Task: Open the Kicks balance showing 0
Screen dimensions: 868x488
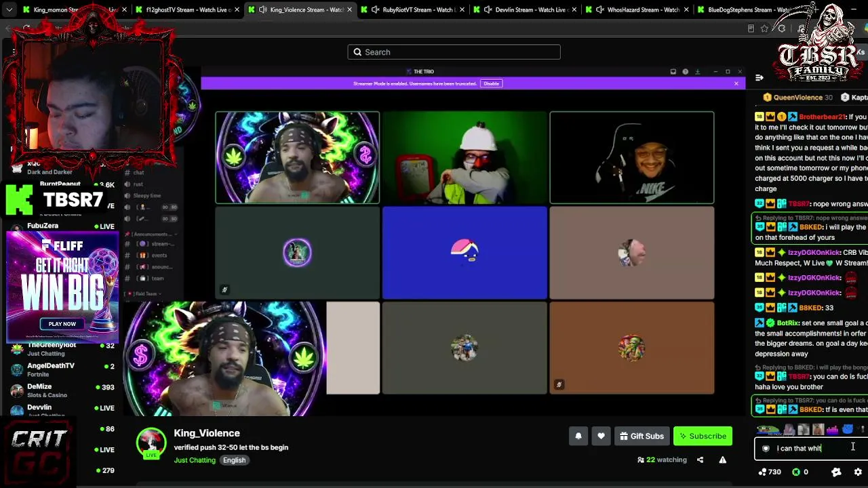Action: tap(800, 472)
